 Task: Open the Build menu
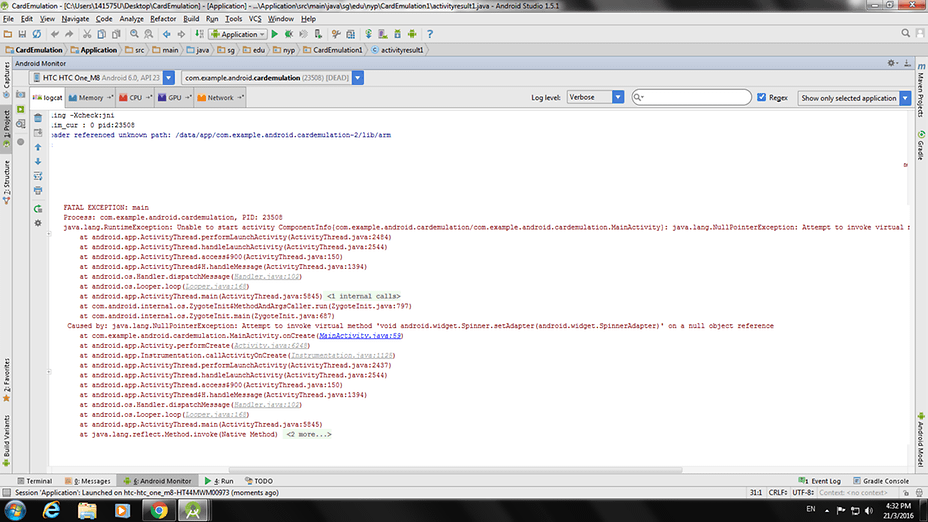[191, 19]
